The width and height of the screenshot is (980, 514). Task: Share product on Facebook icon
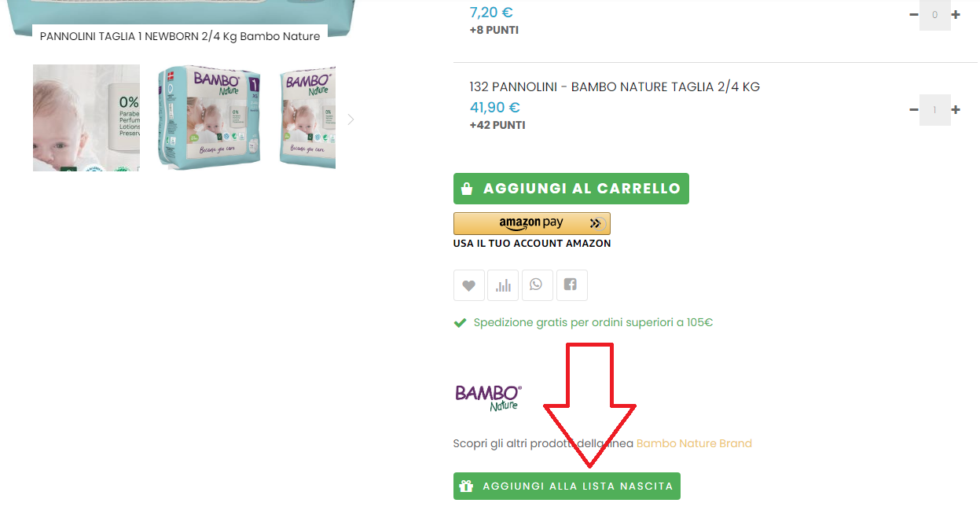(571, 285)
